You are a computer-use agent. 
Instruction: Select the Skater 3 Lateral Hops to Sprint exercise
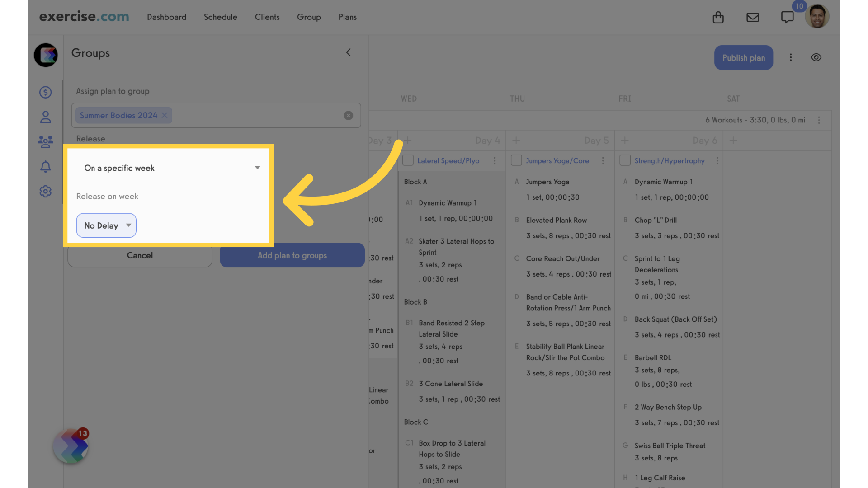pyautogui.click(x=456, y=247)
